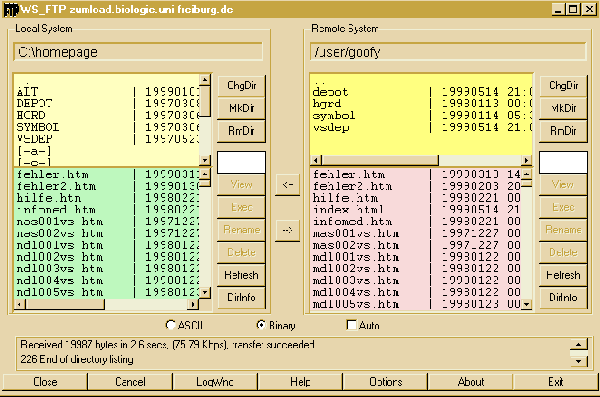Click local file mask input box

pos(241,162)
